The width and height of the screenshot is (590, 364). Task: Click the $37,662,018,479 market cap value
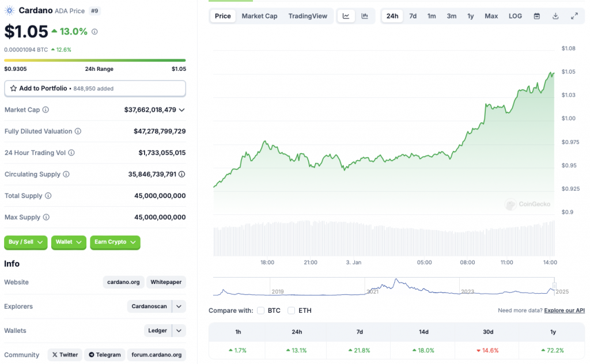(150, 110)
